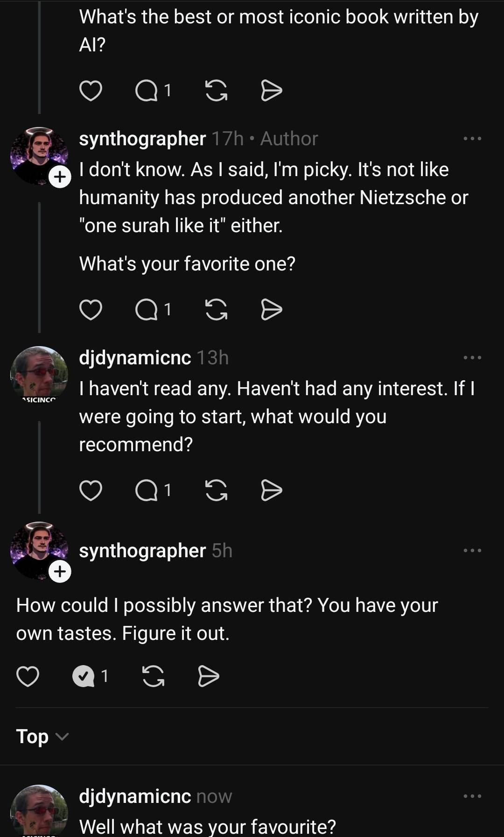Share synthographer's 5h reply

coord(208,676)
